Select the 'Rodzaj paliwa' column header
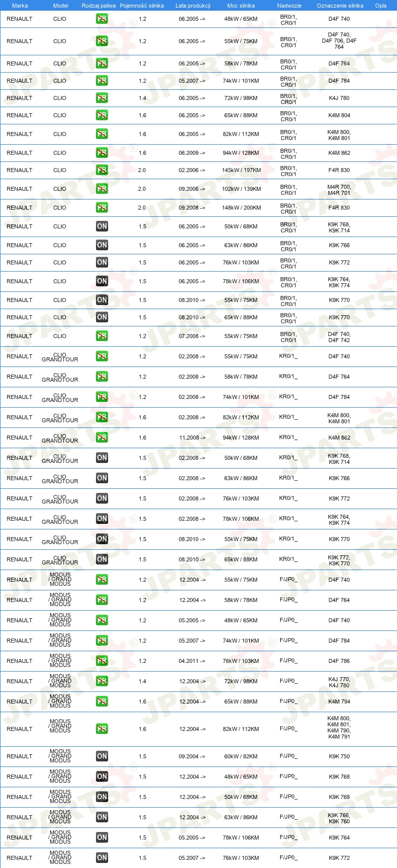The height and width of the screenshot is (868, 397). click(x=98, y=6)
